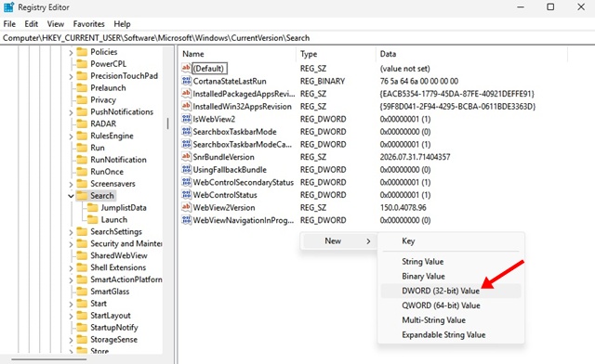Click the open folder icon of Search
Screen dimensions: 595x364
point(82,196)
